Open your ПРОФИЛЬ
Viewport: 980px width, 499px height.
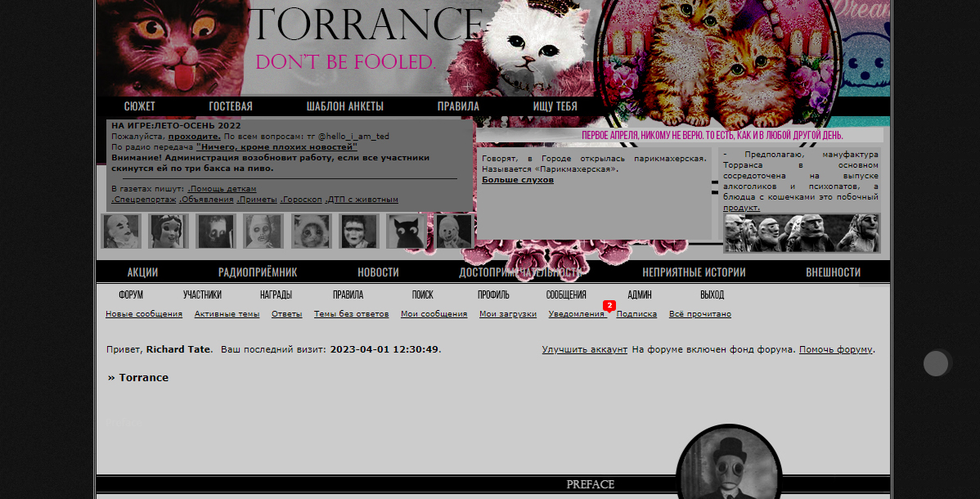(494, 294)
